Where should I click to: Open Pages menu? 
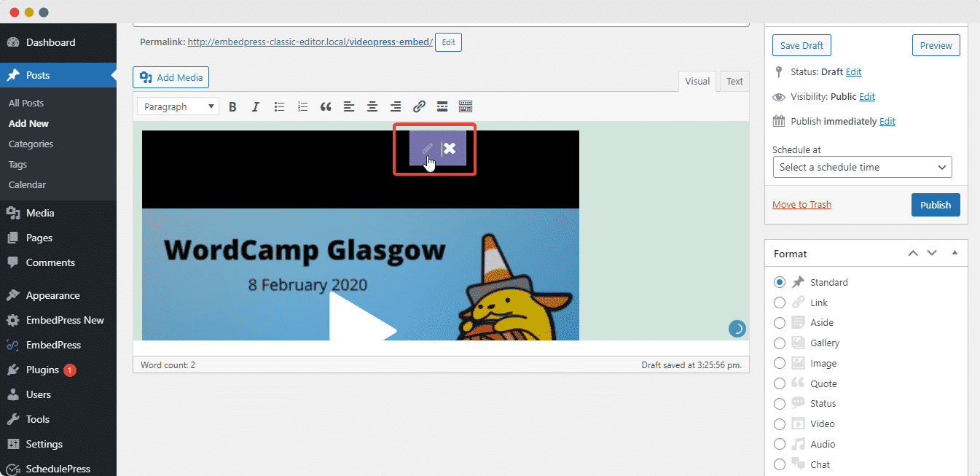pyautogui.click(x=58, y=238)
